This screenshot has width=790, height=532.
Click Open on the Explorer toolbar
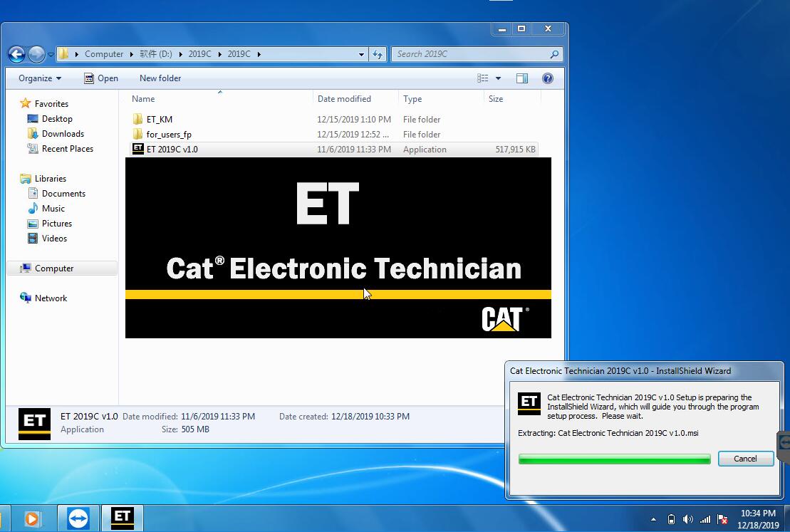100,78
